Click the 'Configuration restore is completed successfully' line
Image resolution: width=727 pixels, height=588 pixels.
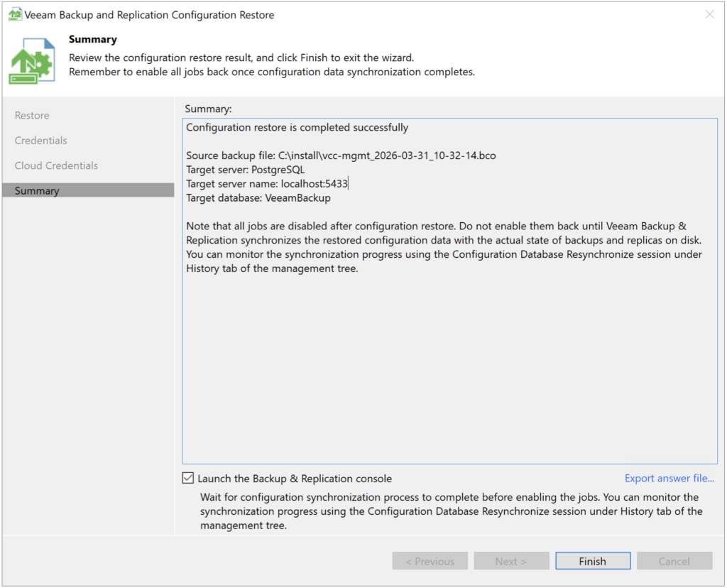click(297, 128)
